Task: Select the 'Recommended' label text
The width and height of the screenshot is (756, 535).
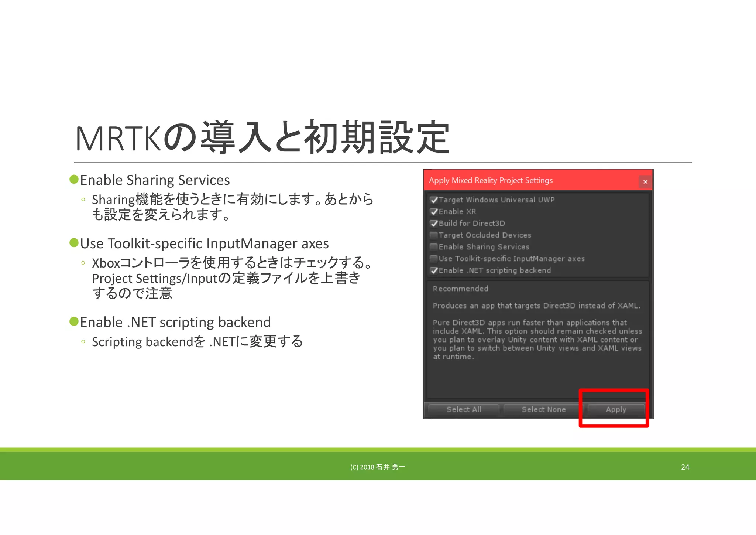Action: (x=460, y=289)
